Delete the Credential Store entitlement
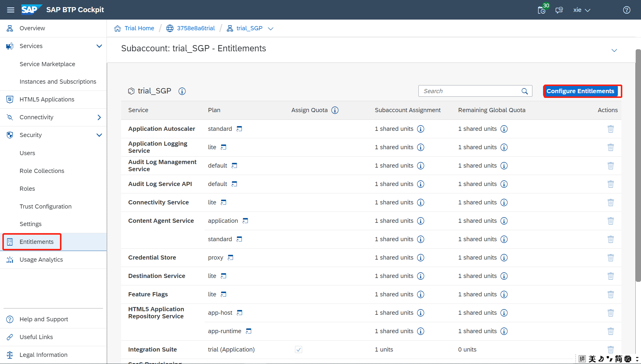 (610, 257)
